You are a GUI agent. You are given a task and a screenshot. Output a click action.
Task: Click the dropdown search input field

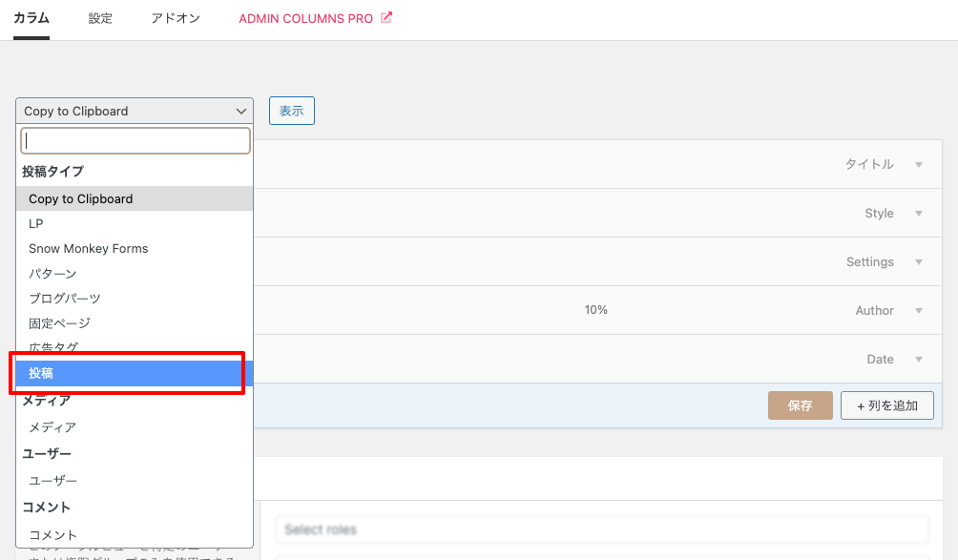click(135, 141)
